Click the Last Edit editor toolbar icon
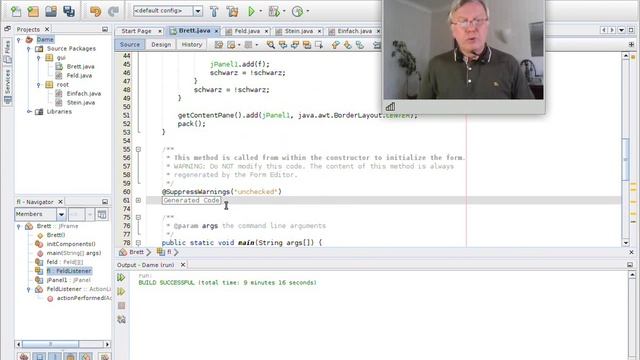 [x=219, y=45]
